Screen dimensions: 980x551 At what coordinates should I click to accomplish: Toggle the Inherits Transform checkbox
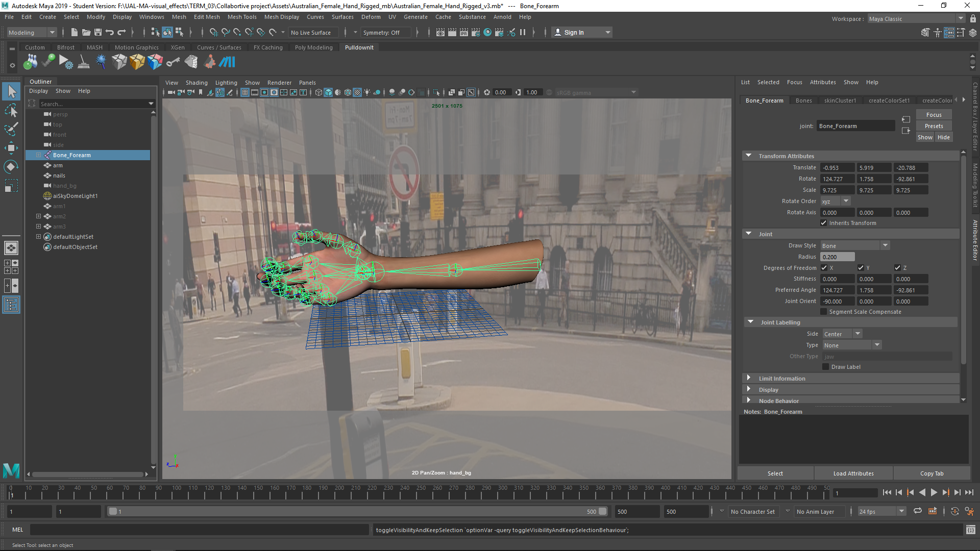coord(823,223)
